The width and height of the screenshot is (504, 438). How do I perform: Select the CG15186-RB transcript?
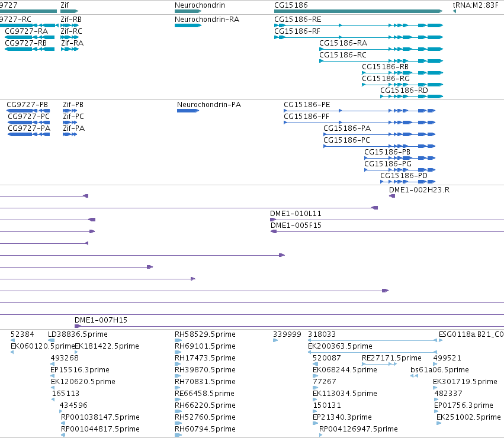[402, 73]
